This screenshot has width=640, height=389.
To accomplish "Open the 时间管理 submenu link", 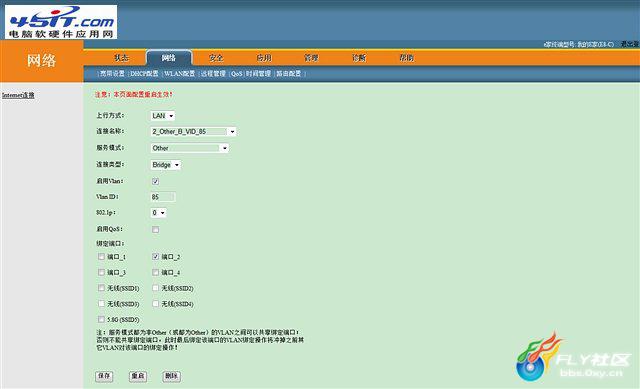I will [x=258, y=73].
